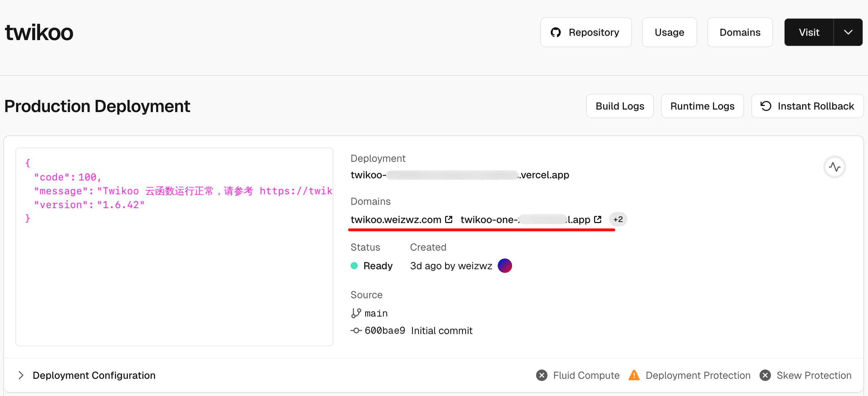
Task: Open the Domains page
Action: pyautogui.click(x=740, y=33)
